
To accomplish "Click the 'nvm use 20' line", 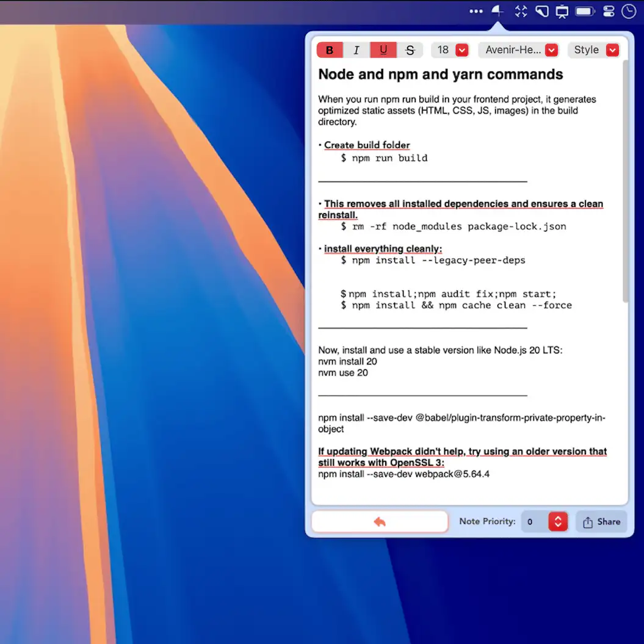I will 343,373.
